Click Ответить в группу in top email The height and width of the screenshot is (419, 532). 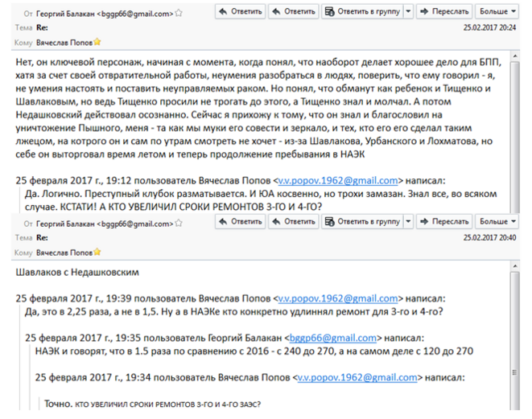362,11
